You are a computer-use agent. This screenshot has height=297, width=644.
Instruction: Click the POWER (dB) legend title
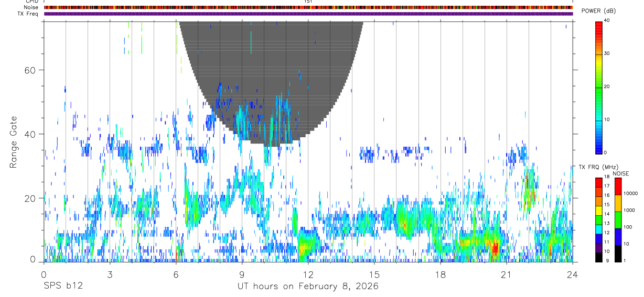tap(598, 11)
